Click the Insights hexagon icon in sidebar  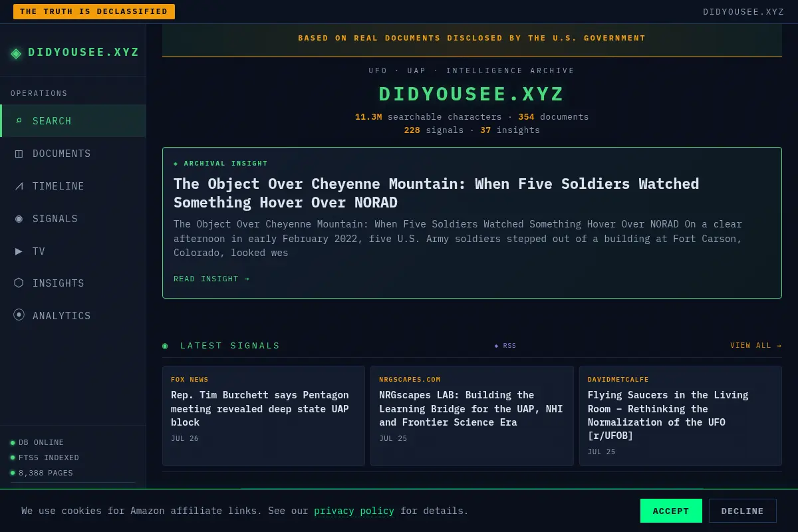point(19,283)
